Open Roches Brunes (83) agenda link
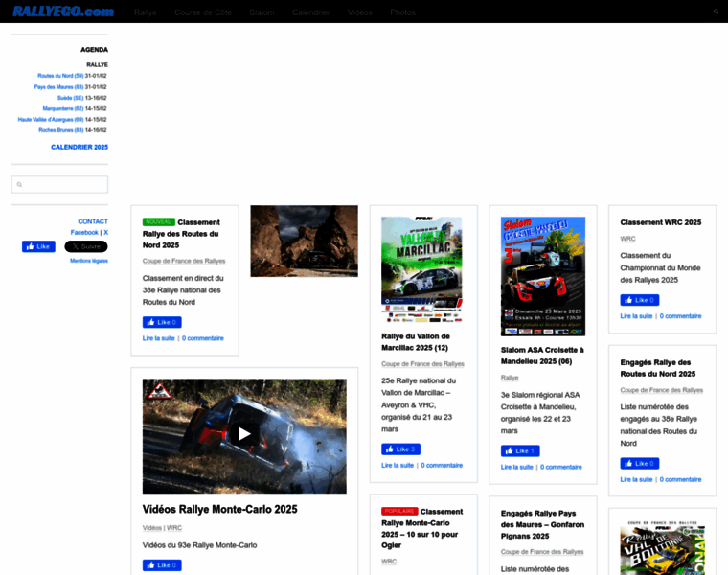 60,130
